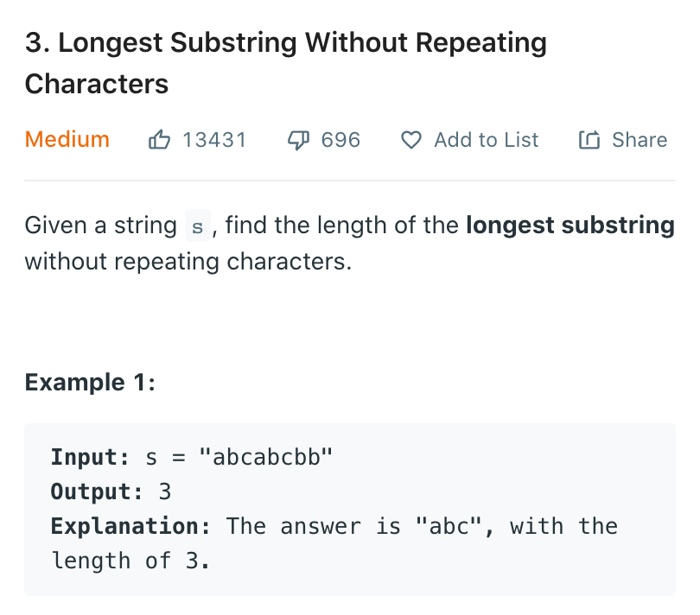The height and width of the screenshot is (615, 700).
Task: Click the heart icon for Add to List
Action: tap(412, 140)
